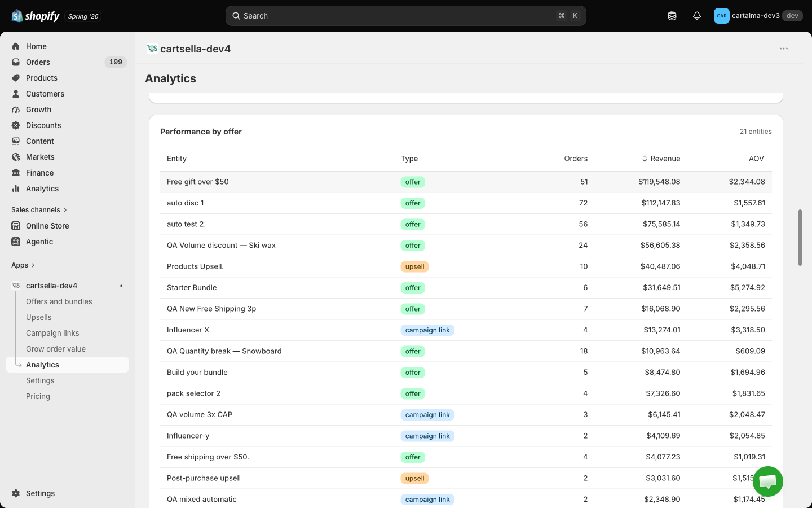Click the Home icon in the sidebar
Image resolution: width=812 pixels, height=508 pixels.
(16, 46)
